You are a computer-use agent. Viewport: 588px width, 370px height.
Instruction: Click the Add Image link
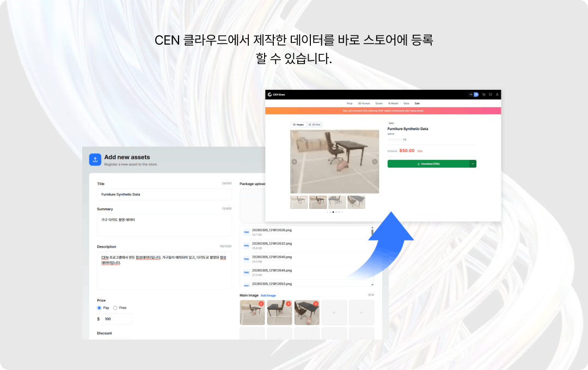click(x=268, y=295)
